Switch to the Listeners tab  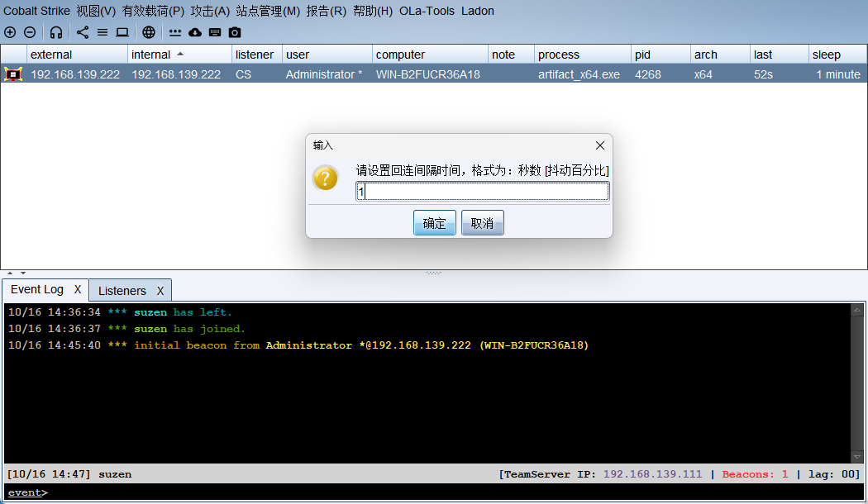click(x=122, y=291)
